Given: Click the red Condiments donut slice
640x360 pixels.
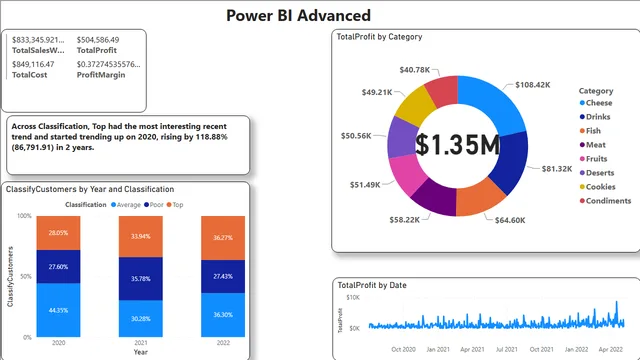Looking at the screenshot, I should pyautogui.click(x=443, y=91).
